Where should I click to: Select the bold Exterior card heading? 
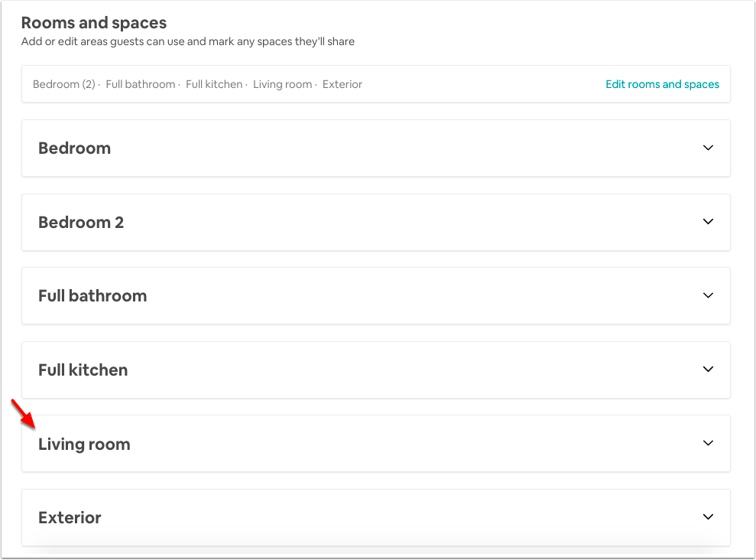(x=70, y=518)
